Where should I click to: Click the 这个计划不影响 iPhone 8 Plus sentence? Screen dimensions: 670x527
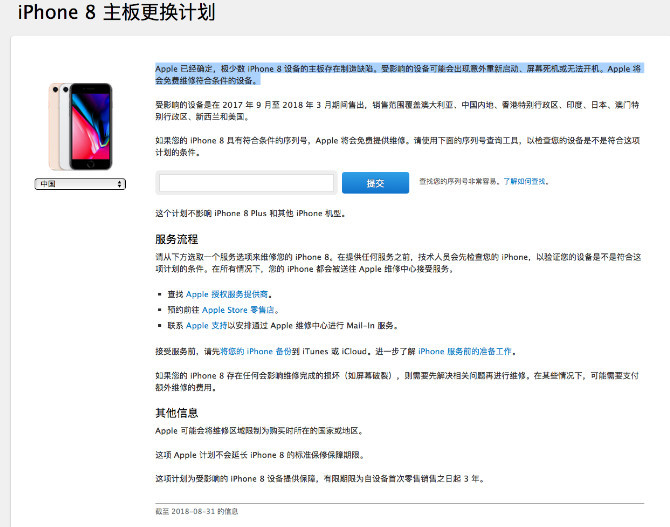(250, 213)
